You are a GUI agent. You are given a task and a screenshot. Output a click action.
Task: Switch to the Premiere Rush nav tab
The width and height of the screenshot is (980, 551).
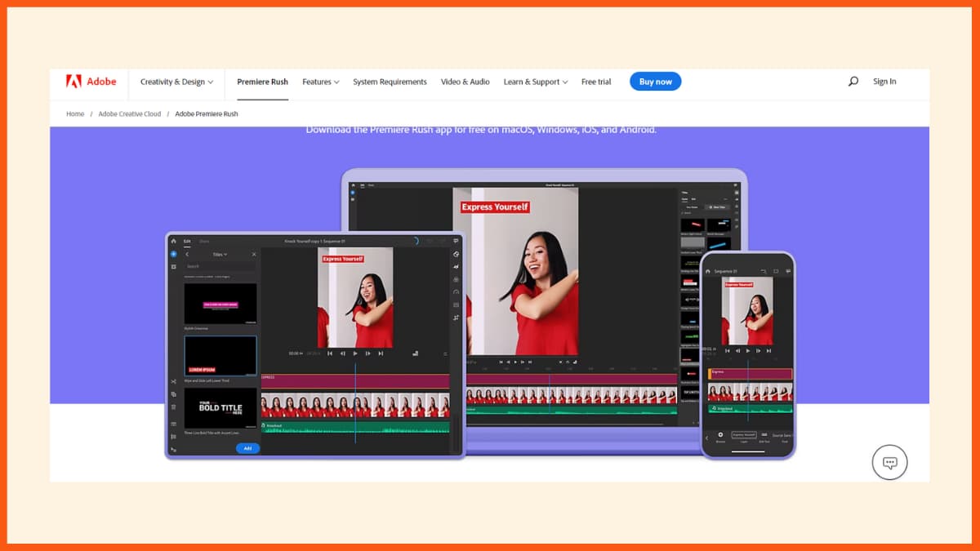[262, 82]
